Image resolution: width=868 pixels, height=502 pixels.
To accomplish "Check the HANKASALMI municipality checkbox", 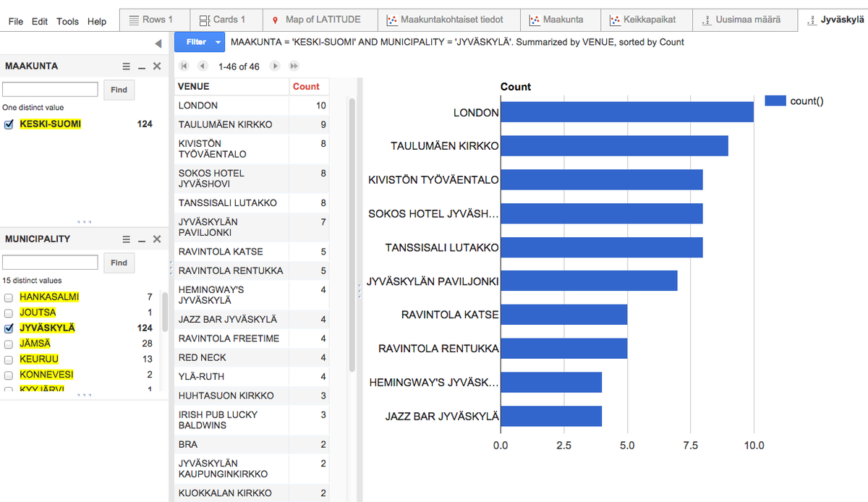I will 9,297.
